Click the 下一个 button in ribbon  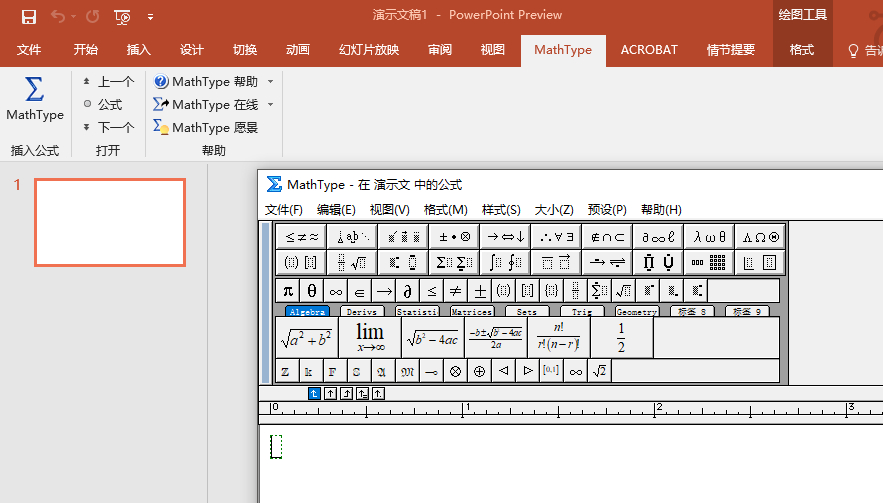point(108,127)
